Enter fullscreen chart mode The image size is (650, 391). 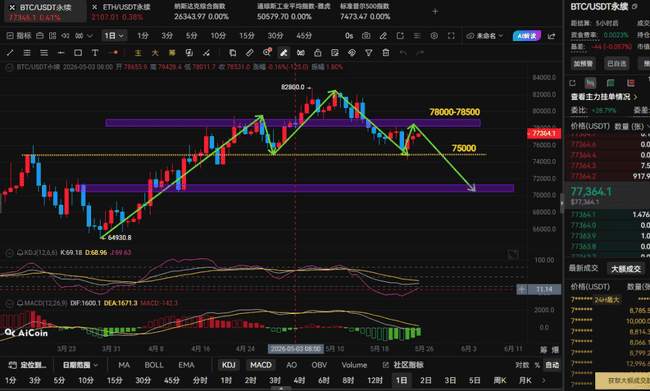point(451,36)
